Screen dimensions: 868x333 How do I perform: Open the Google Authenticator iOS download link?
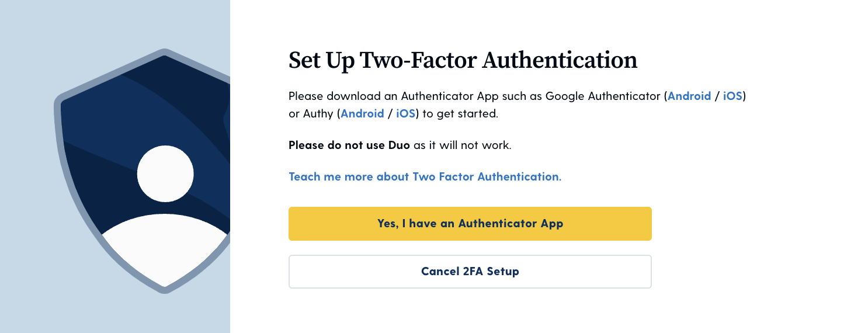pos(732,96)
